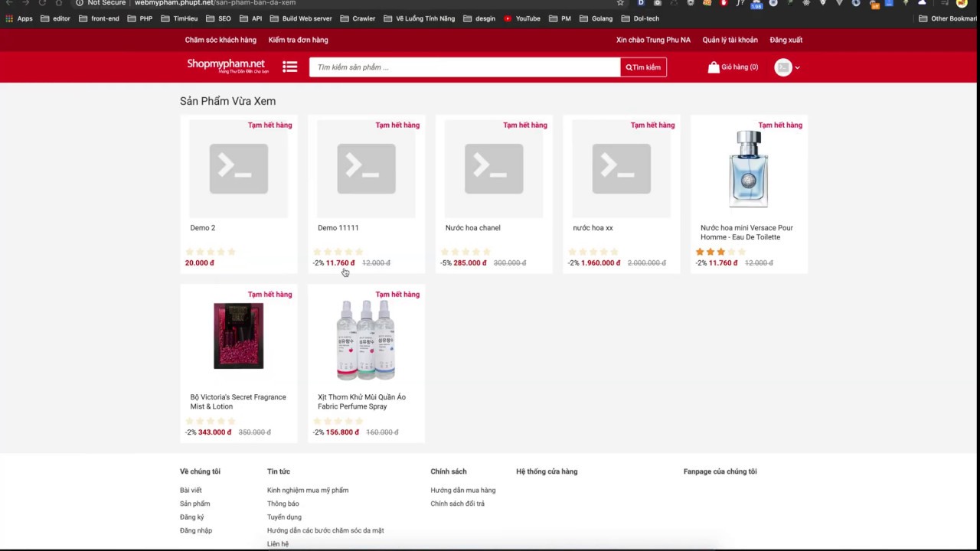Click Xin chào Trung Phu NA greeting
Screen dimensions: 980x551
[x=653, y=40]
